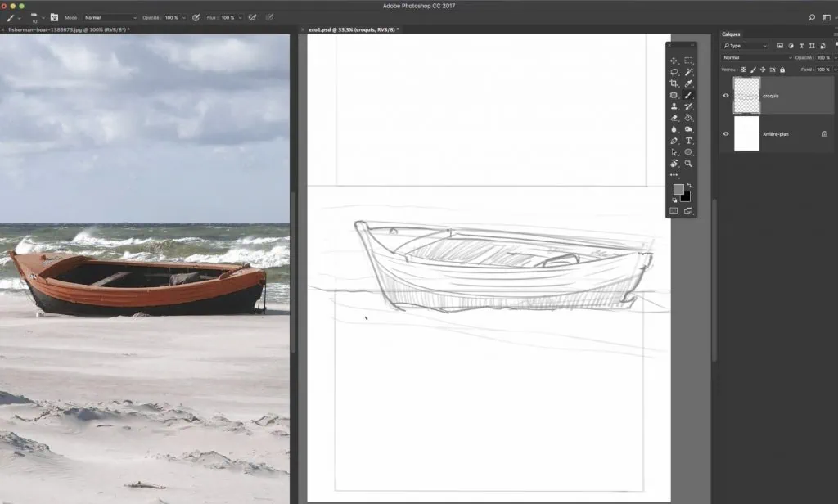The width and height of the screenshot is (838, 504).
Task: Select the Zoom tool in toolbox
Action: tap(688, 164)
